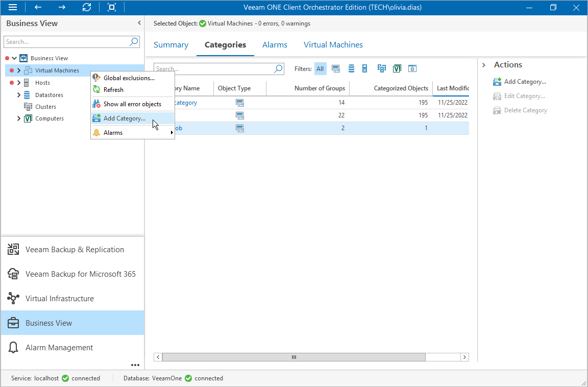This screenshot has width=588, height=387.
Task: Click the refresh toolbar icon
Action: (x=87, y=7)
